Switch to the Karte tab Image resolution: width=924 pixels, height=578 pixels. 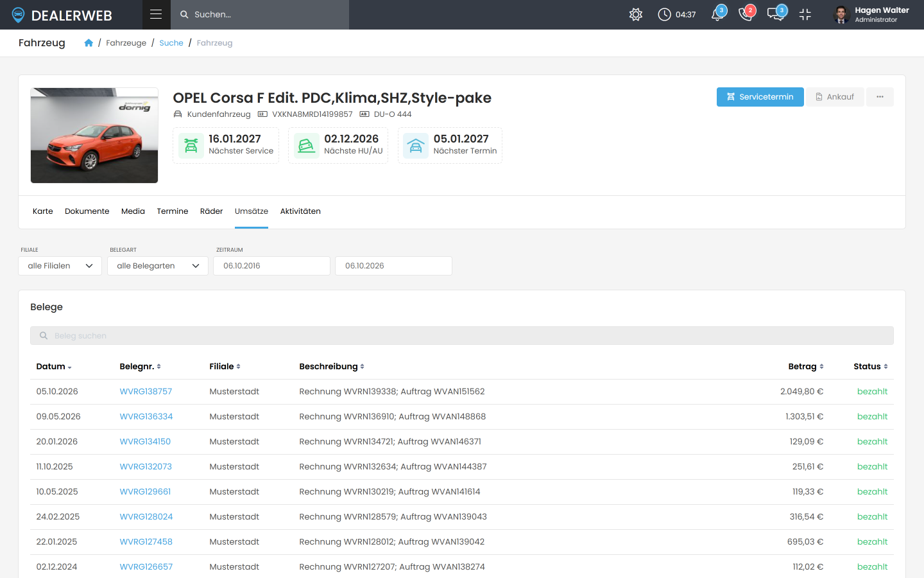43,211
